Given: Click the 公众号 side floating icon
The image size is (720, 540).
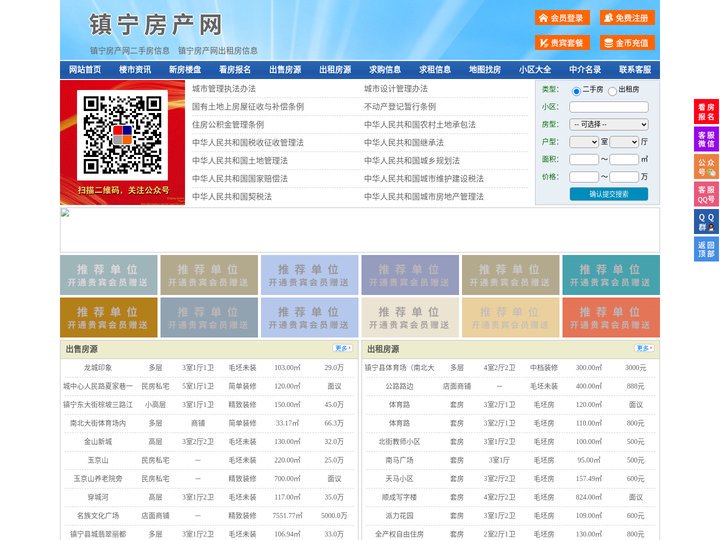Looking at the screenshot, I should 706,167.
